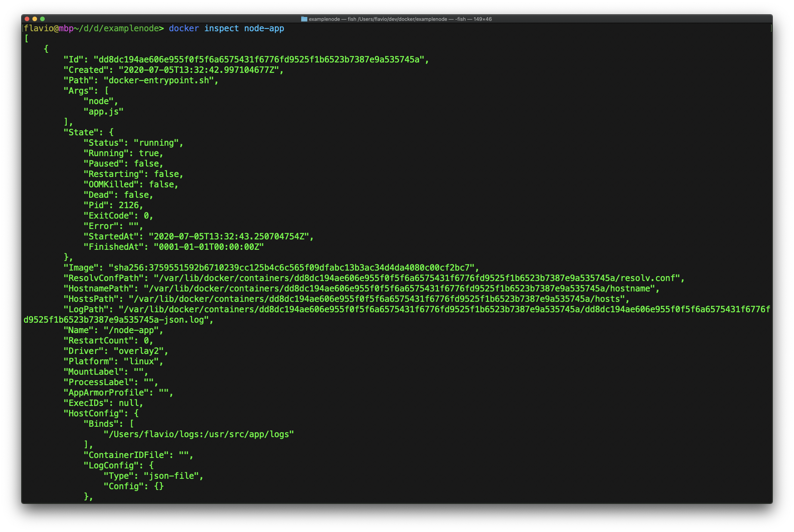Image resolution: width=794 pixels, height=532 pixels.
Task: Click the word inspect in the command
Action: pyautogui.click(x=221, y=29)
